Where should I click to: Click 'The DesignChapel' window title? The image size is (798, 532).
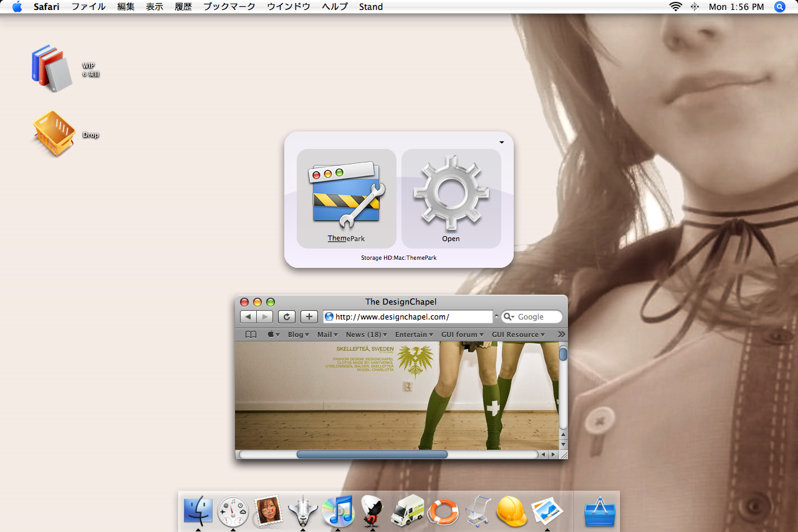click(401, 302)
